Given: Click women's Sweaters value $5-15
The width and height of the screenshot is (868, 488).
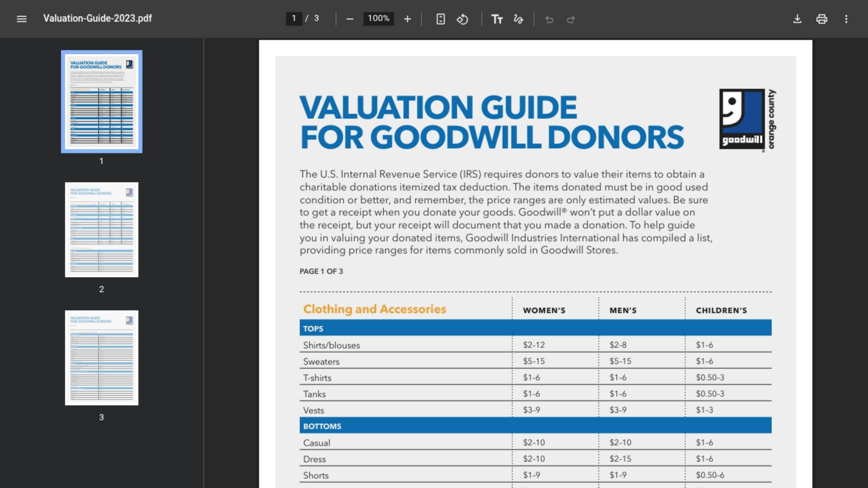Looking at the screenshot, I should pos(534,361).
